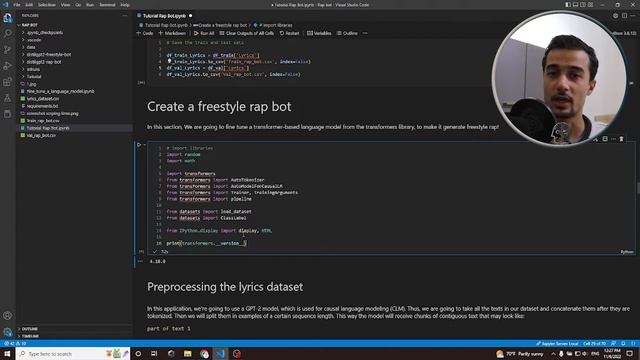Click the Windows Start button
The image size is (640, 360).
7,353
